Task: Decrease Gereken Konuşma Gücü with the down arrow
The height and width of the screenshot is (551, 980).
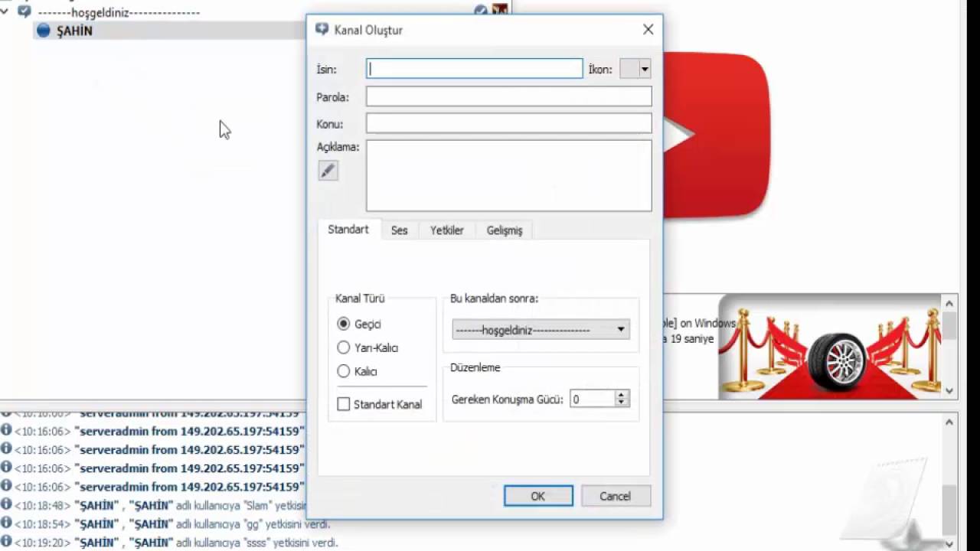Action: [x=622, y=403]
